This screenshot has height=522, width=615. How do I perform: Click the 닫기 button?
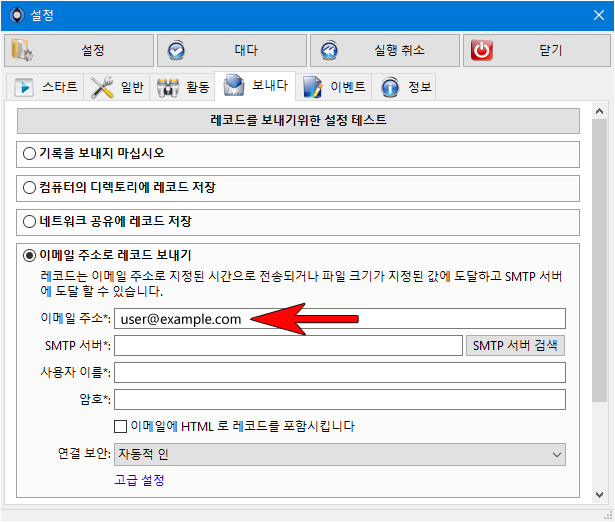(537, 50)
